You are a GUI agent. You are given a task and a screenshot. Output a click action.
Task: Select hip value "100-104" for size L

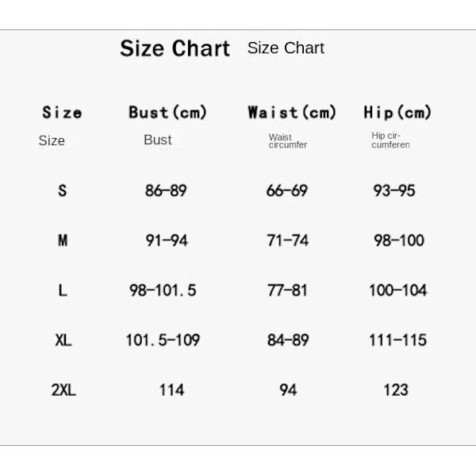397,290
